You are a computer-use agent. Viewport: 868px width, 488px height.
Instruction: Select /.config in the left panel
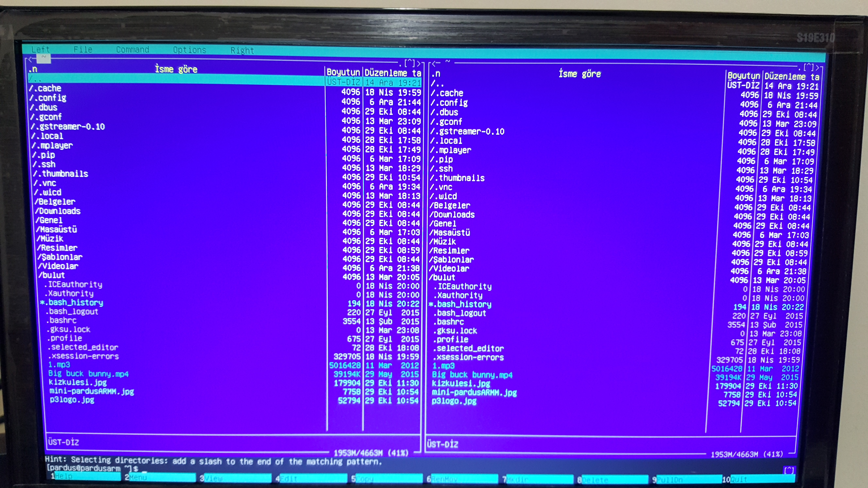(x=48, y=98)
